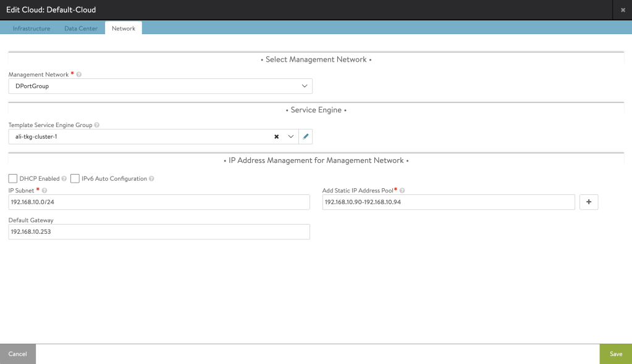Enable the DHCP Enabled checkbox
The width and height of the screenshot is (632, 364).
click(x=13, y=179)
